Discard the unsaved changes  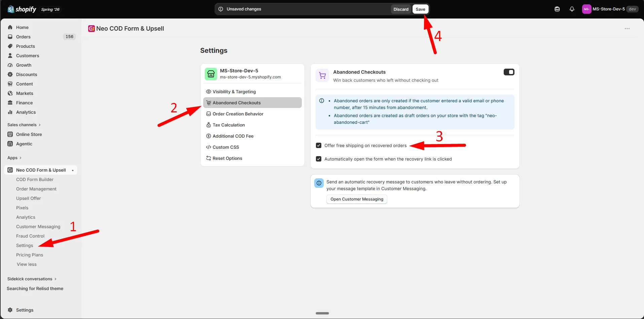point(401,9)
